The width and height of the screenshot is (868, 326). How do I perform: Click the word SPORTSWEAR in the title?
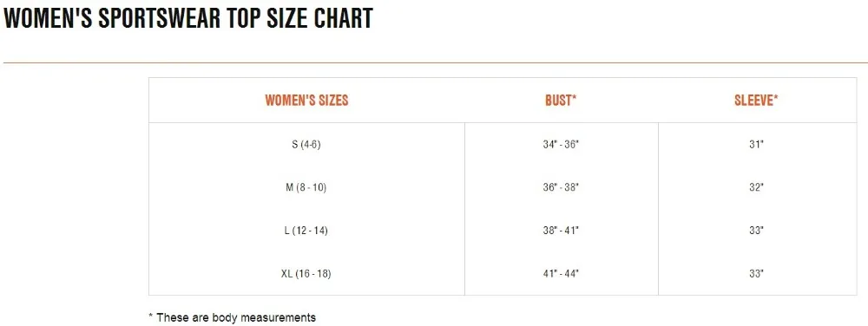[x=161, y=18]
